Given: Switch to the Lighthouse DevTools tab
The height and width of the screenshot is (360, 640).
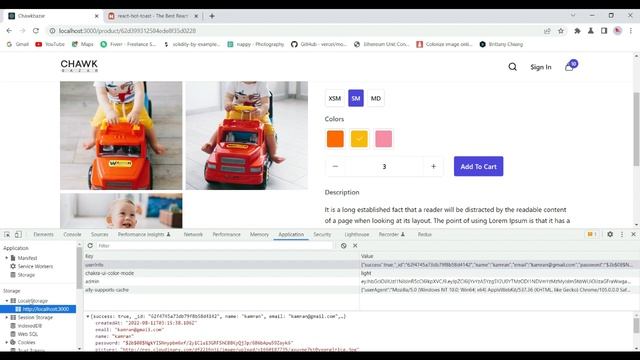Looking at the screenshot, I should (357, 234).
